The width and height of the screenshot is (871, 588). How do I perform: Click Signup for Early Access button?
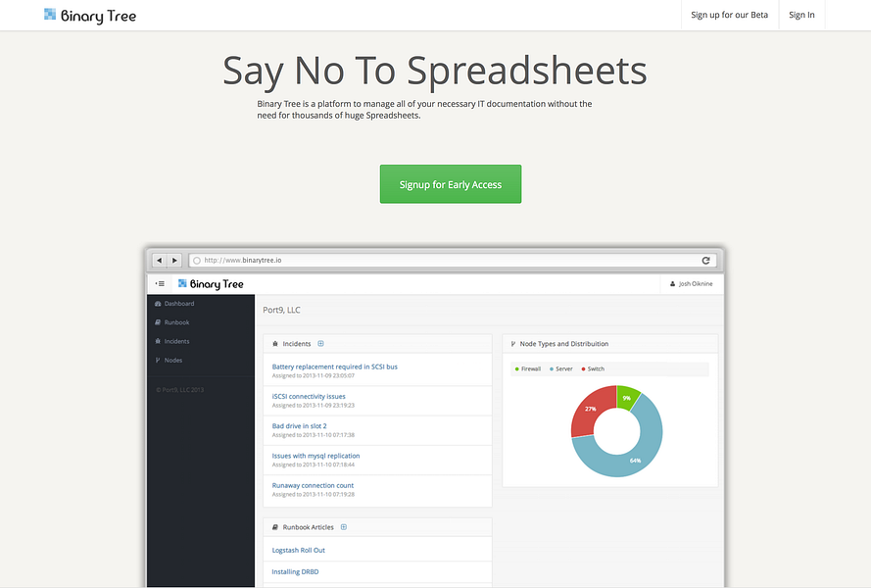(x=451, y=184)
